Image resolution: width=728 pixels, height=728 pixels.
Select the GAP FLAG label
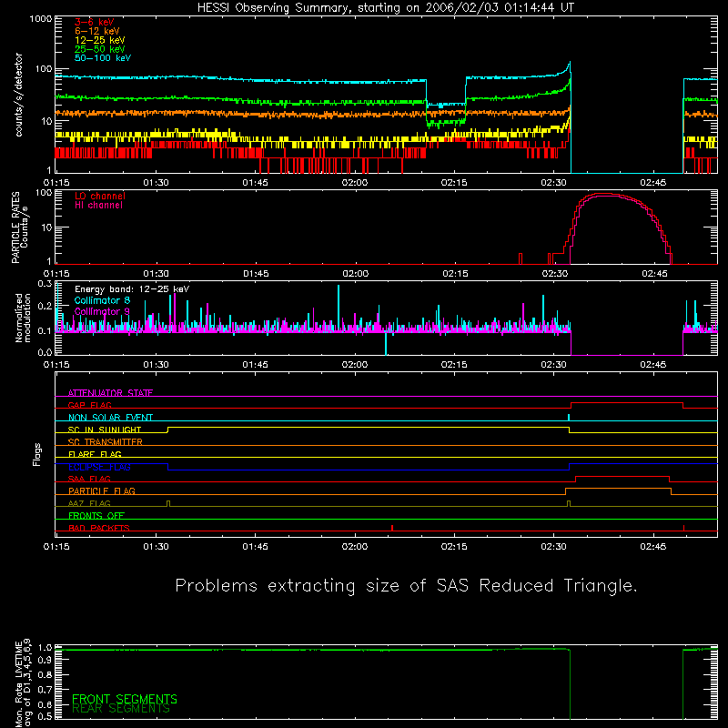89,405
